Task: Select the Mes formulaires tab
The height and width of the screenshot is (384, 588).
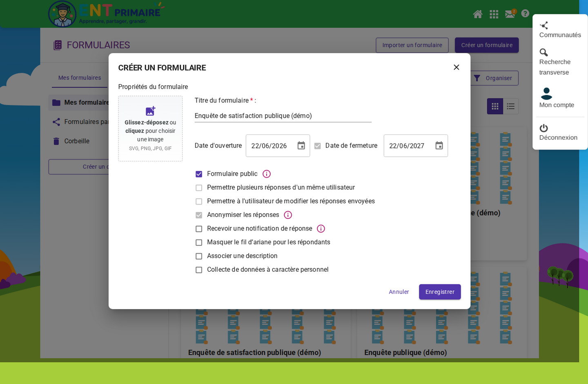Action: point(80,78)
